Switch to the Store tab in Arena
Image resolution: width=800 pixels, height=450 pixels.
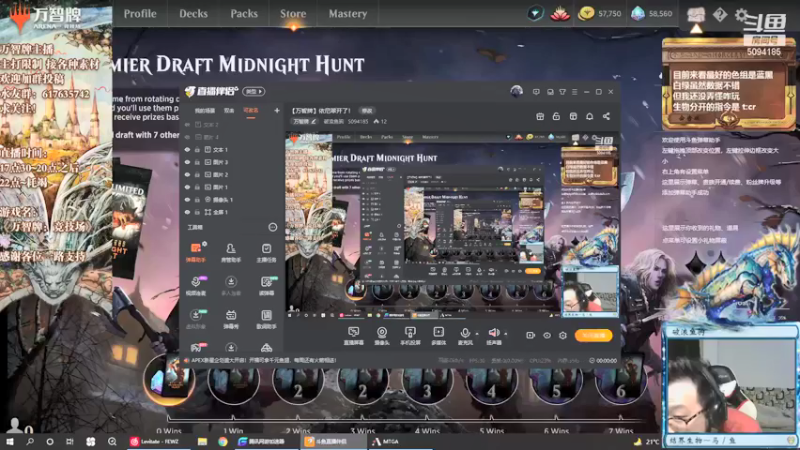pyautogui.click(x=293, y=14)
